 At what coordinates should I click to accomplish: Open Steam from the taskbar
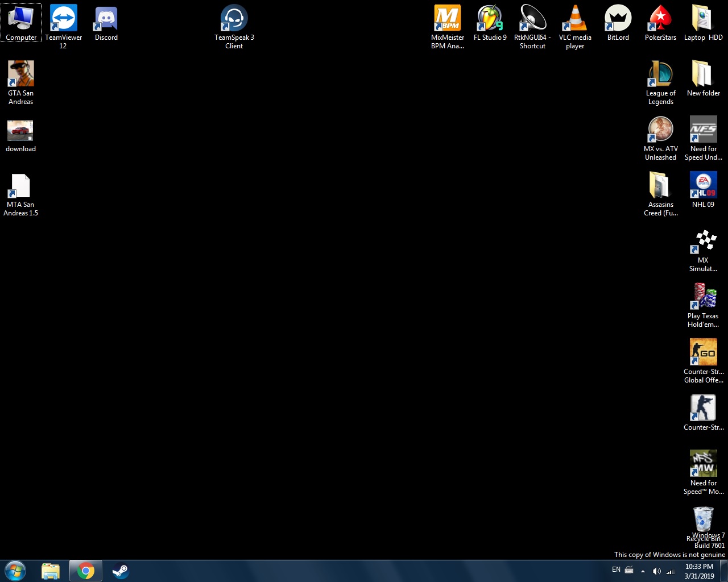(120, 571)
